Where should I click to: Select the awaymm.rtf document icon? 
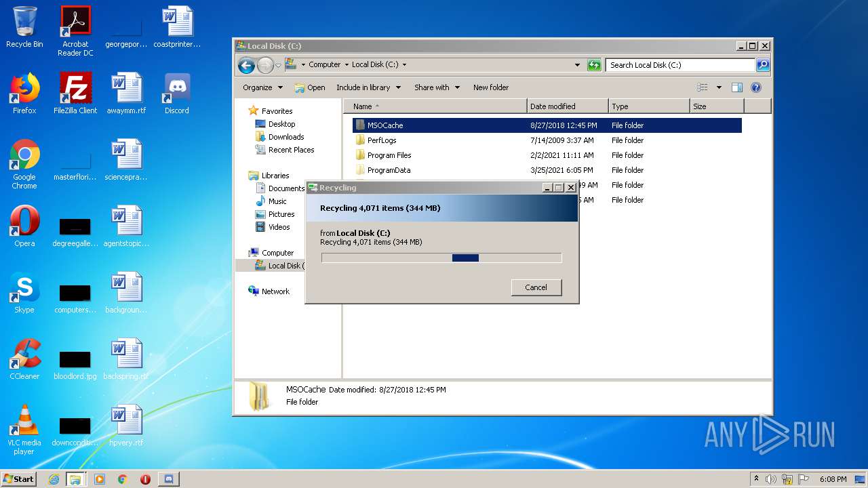(x=126, y=94)
